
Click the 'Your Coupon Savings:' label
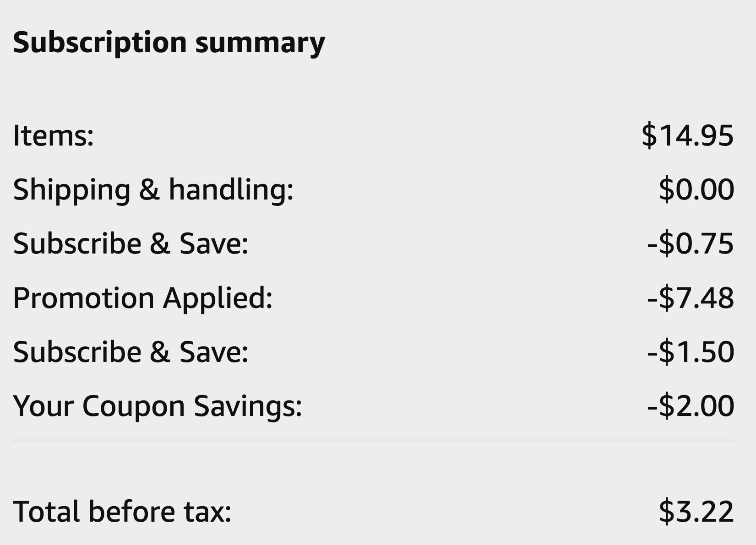[x=158, y=406]
